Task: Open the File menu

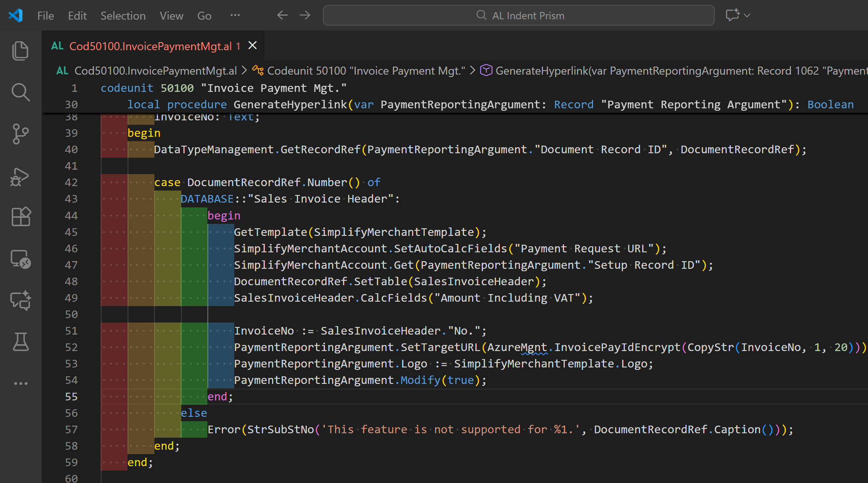Action: click(45, 16)
